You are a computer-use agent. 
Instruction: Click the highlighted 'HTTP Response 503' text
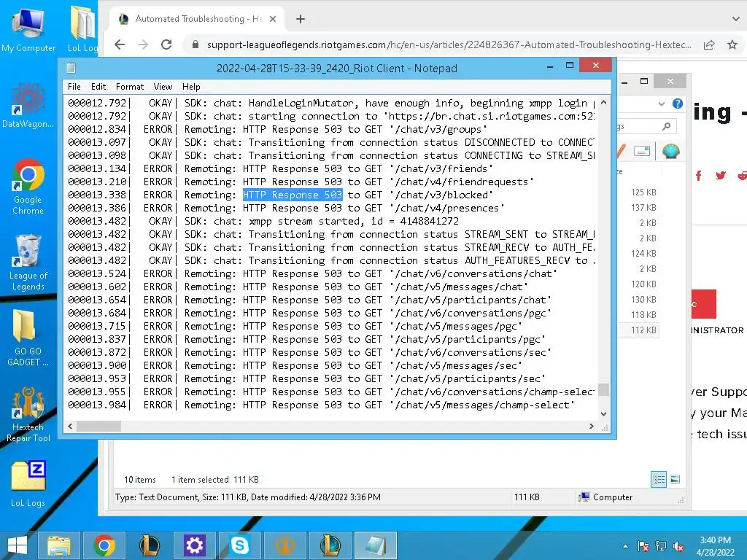click(293, 195)
